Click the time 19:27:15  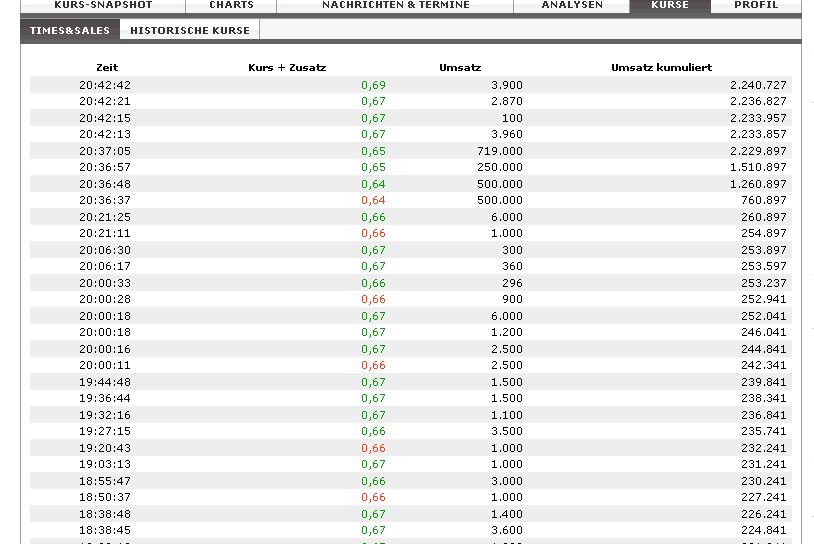(x=105, y=431)
